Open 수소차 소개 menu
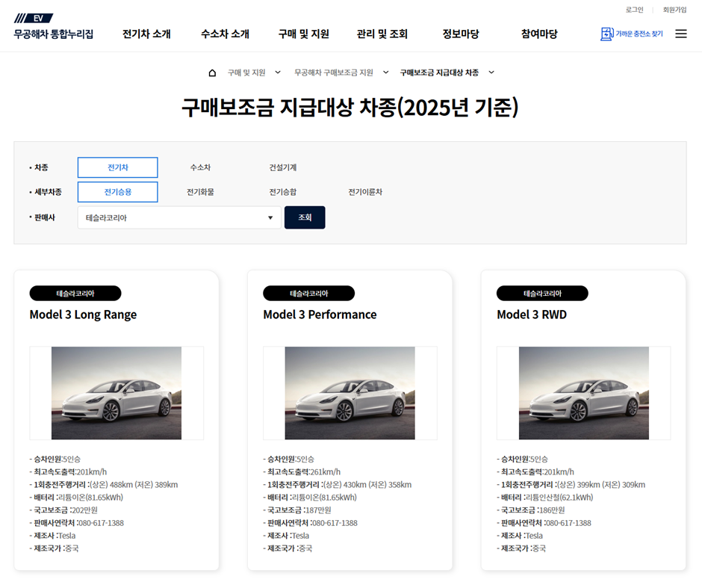Viewport: 702px width, 588px height. [225, 34]
